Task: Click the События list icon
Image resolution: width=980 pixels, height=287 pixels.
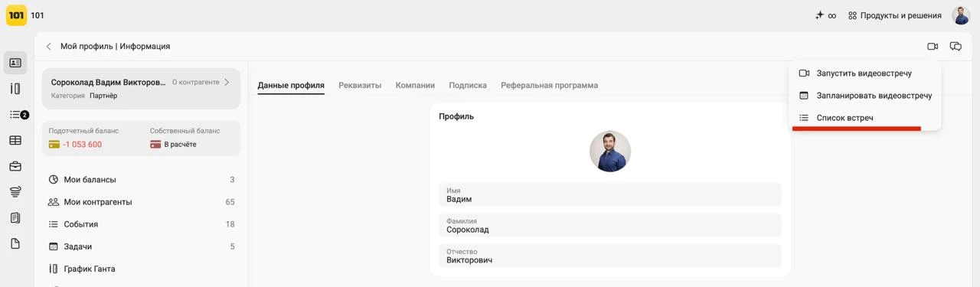Action: click(x=54, y=224)
